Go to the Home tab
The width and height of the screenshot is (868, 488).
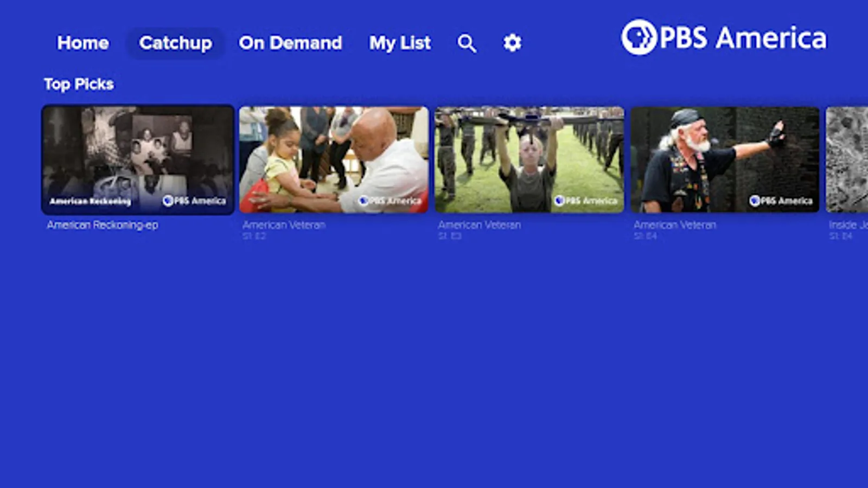pyautogui.click(x=83, y=43)
